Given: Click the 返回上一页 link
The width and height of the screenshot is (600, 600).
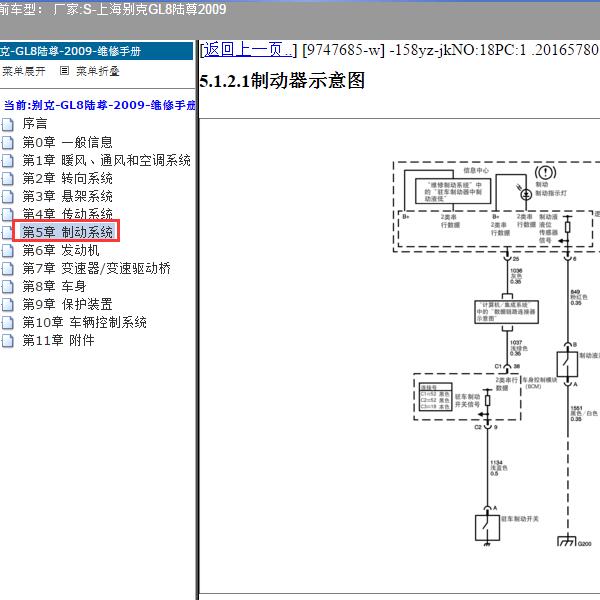Looking at the screenshot, I should coord(248,50).
